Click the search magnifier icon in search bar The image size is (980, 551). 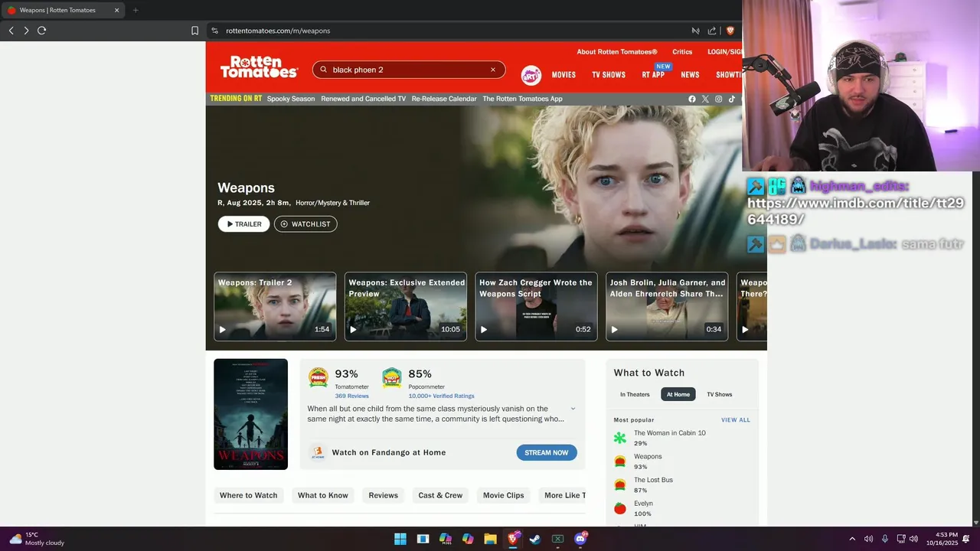(324, 70)
